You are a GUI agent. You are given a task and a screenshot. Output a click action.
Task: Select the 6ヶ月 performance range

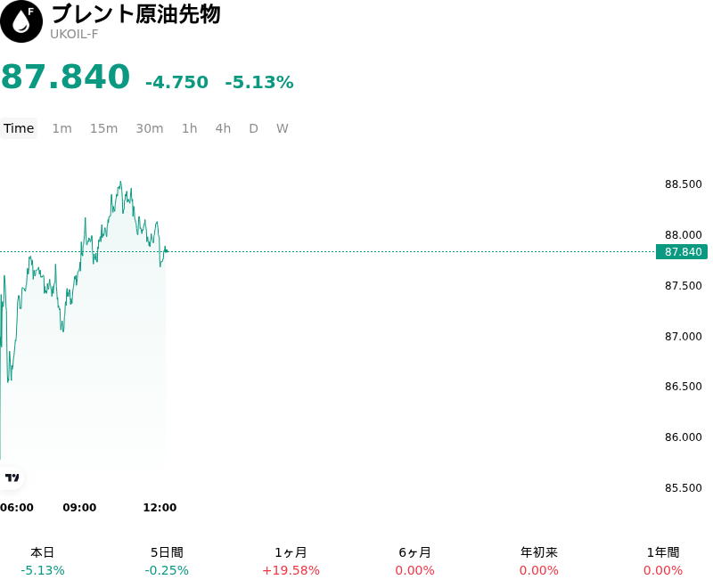pos(414,561)
